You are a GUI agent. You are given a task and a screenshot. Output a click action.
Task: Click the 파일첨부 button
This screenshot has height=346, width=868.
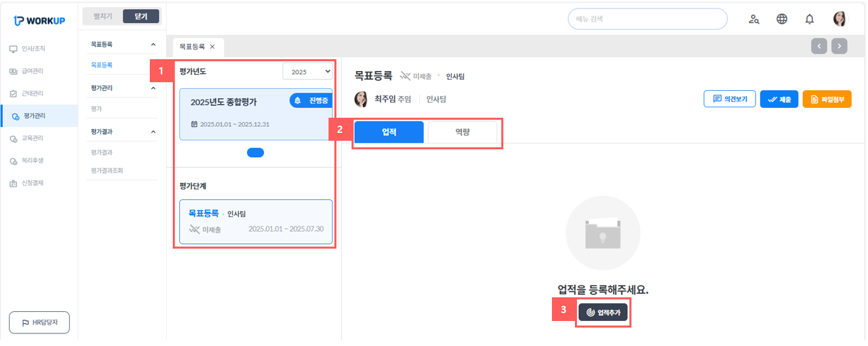pos(827,99)
